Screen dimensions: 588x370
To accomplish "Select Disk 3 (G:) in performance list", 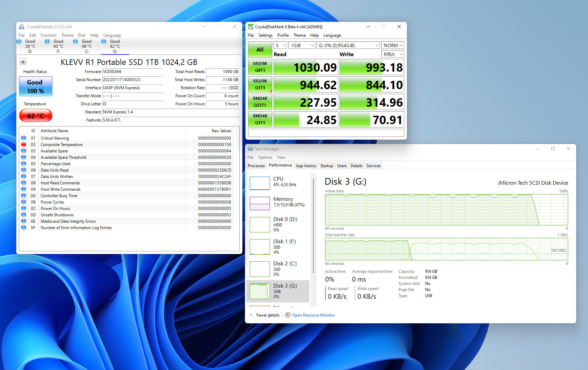I will click(x=278, y=291).
